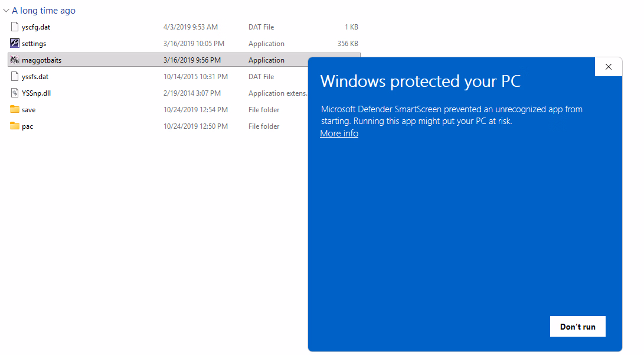
Task: Click the 'A long time ago' group header
Action: pyautogui.click(x=44, y=11)
